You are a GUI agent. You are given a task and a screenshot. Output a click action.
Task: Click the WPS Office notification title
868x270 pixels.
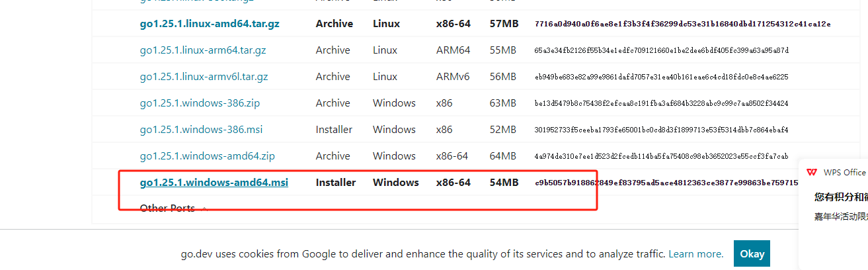pos(844,173)
